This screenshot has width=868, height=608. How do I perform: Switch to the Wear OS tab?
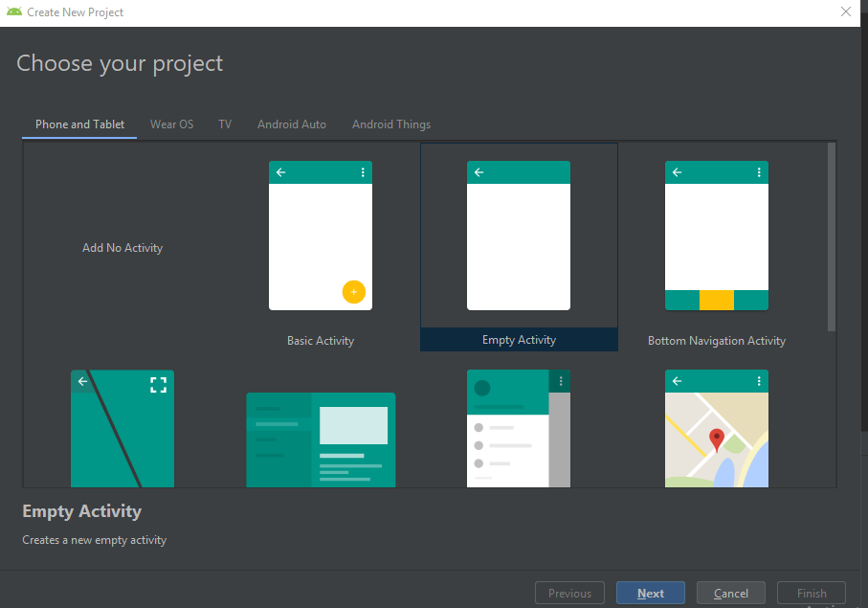(x=171, y=124)
